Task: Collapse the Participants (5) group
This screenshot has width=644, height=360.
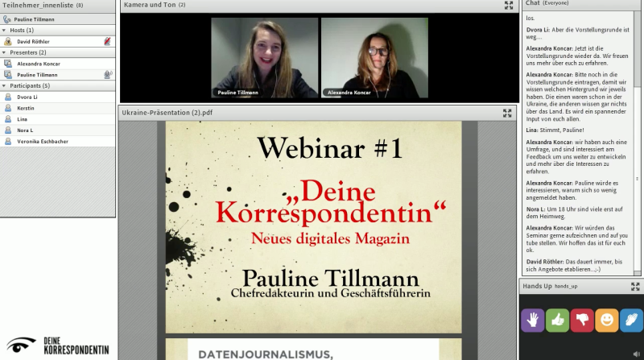Action: pos(4,85)
